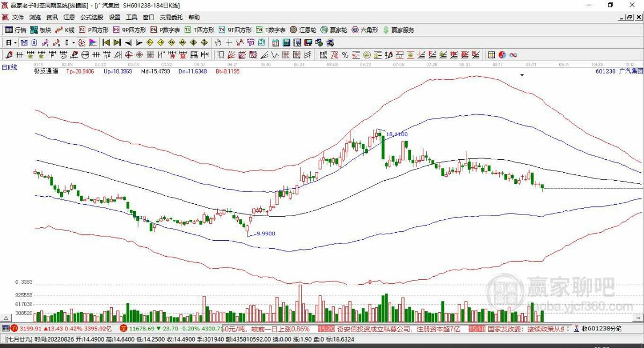Click the Up=18.3969 indicator value

[118, 71]
